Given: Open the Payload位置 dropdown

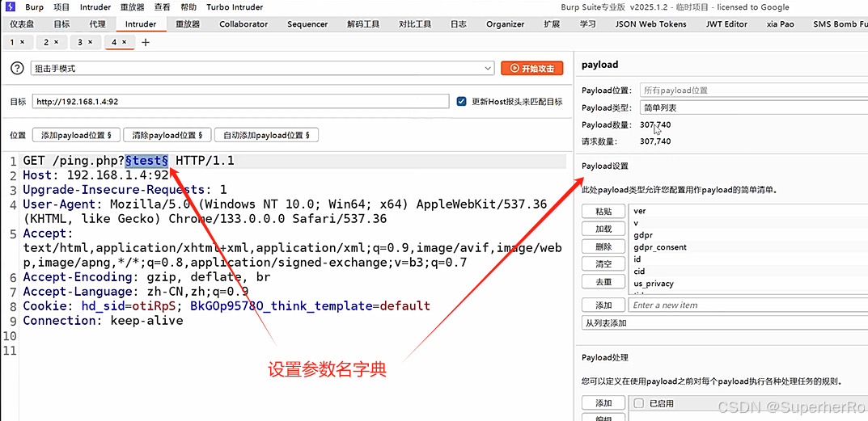Looking at the screenshot, I should coord(753,91).
